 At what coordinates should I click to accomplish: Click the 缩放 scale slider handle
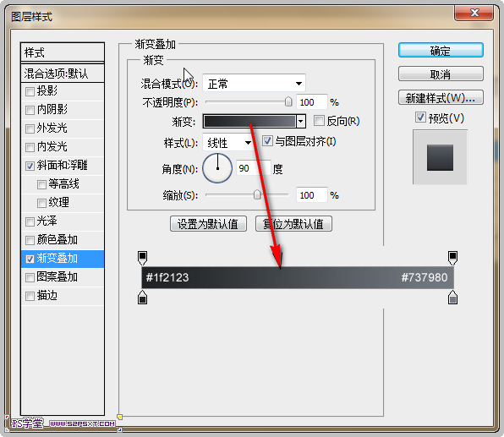257,194
